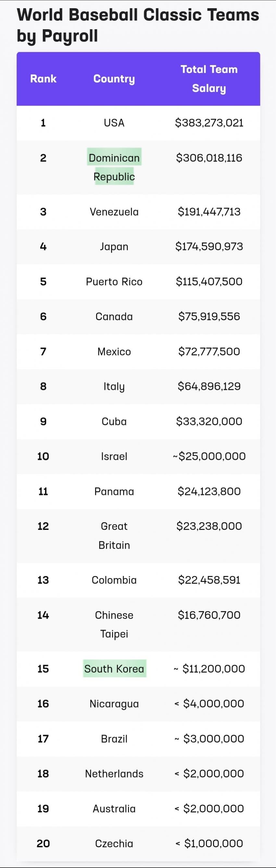The image size is (276, 868).
Task: Select Puerto Rico's salary of $115,407,500
Action: point(209,282)
